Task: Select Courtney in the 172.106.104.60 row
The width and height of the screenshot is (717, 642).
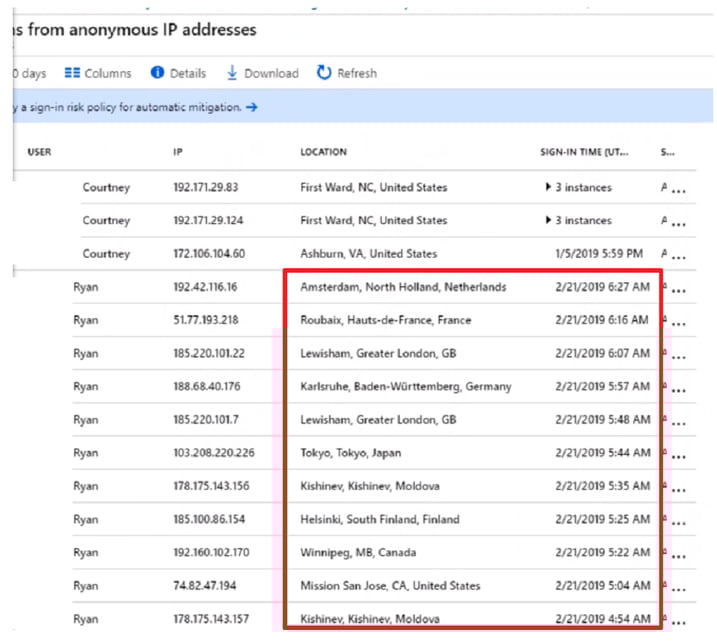Action: click(106, 254)
